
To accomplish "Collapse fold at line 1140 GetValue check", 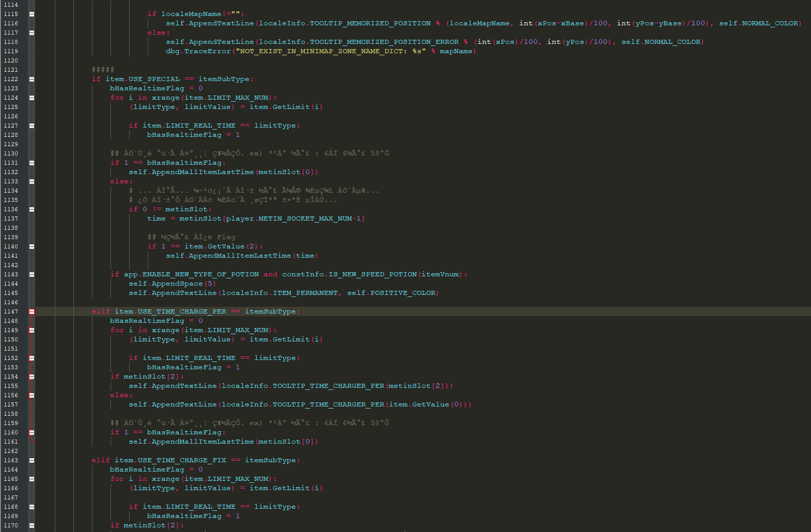I will pos(32,246).
